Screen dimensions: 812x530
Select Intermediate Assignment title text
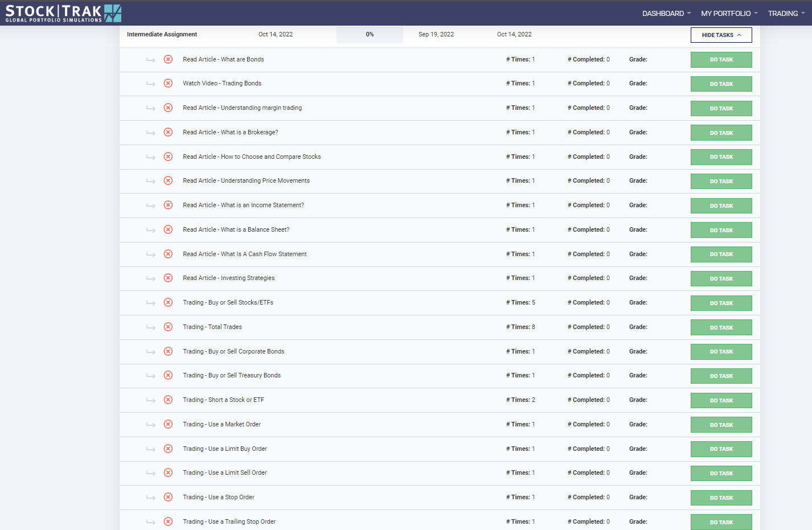(162, 34)
